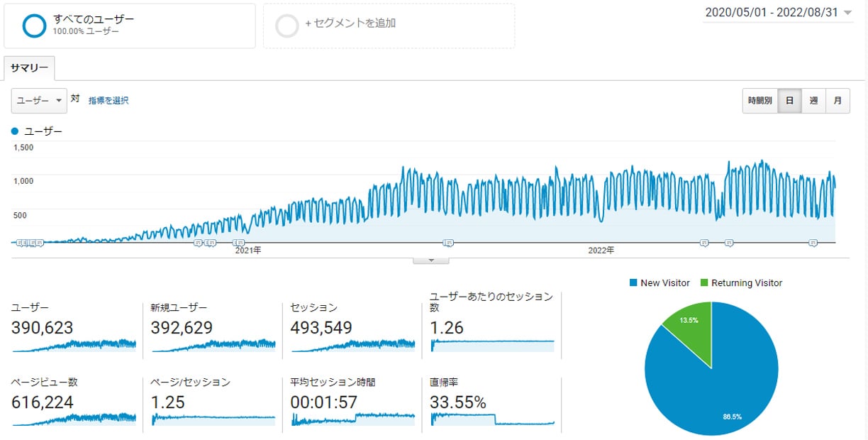Click + セグメントを追加 to add segment
Image resolution: width=868 pixels, height=440 pixels.
coord(350,23)
